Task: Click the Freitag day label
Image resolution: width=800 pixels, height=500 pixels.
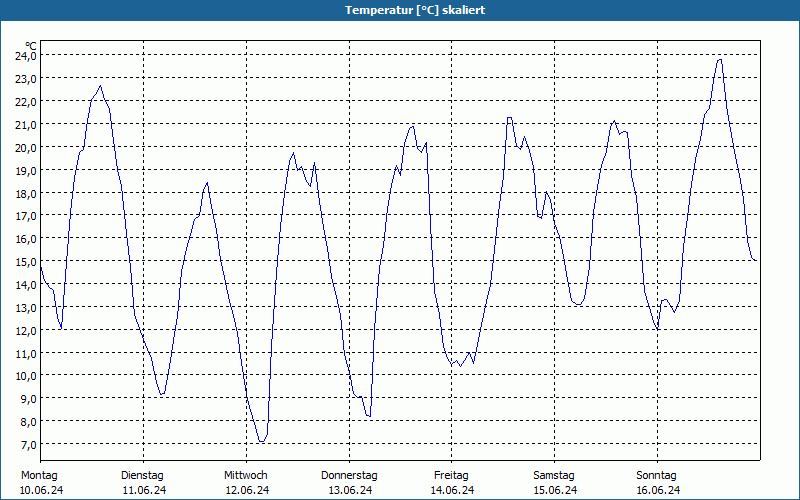Action: [x=452, y=476]
